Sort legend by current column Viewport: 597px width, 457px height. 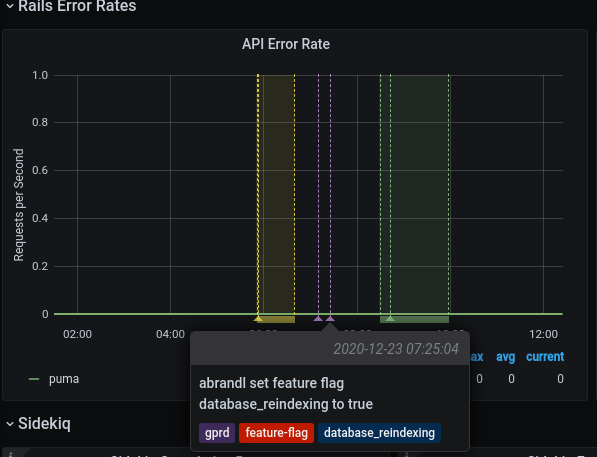tap(545, 357)
